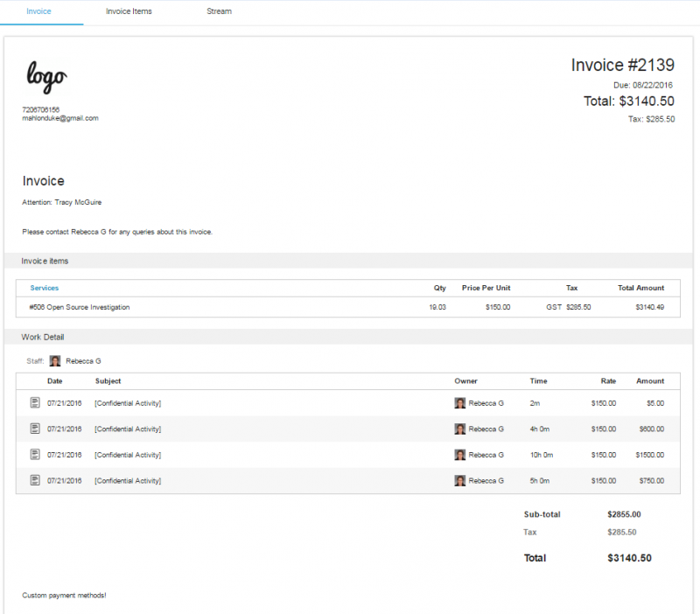Open the Stream tab
This screenshot has height=614, width=700.
tap(219, 11)
